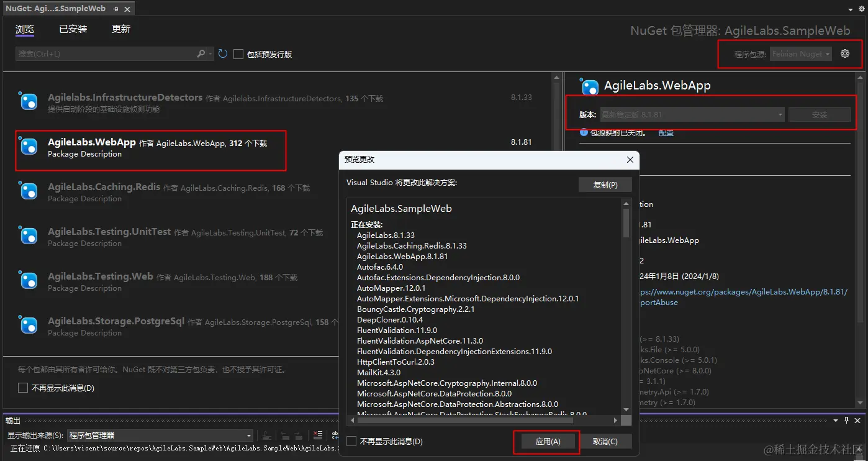Viewport: 868px width, 461px height.
Task: Click the Agilelabs.InfrastructureDetectors package icon
Action: pyautogui.click(x=29, y=101)
